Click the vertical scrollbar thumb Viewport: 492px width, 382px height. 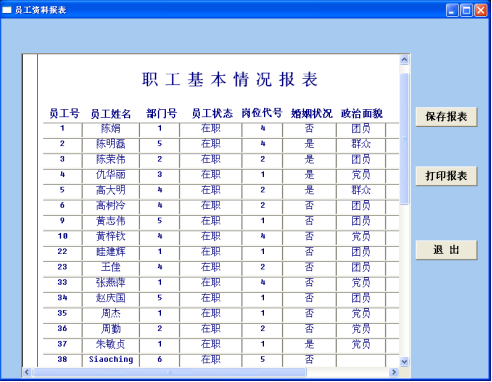(x=404, y=139)
